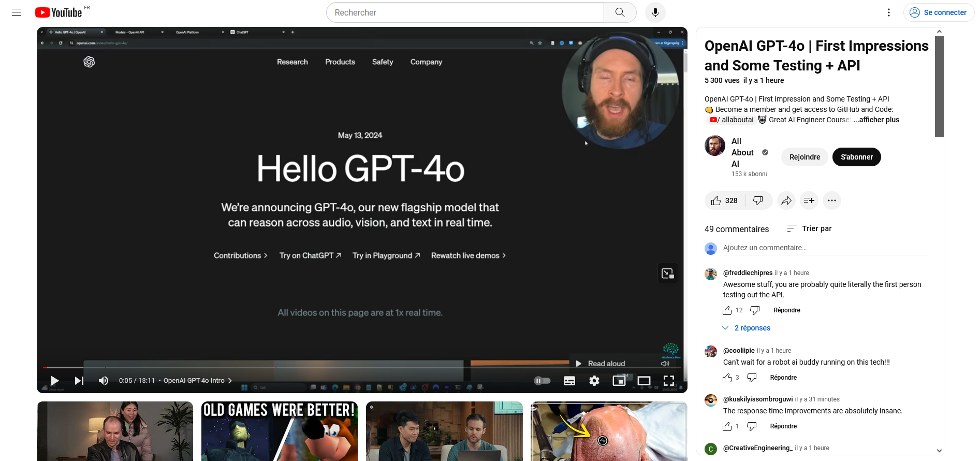This screenshot has width=980, height=461.
Task: Share the video using arrow icon
Action: [x=786, y=200]
